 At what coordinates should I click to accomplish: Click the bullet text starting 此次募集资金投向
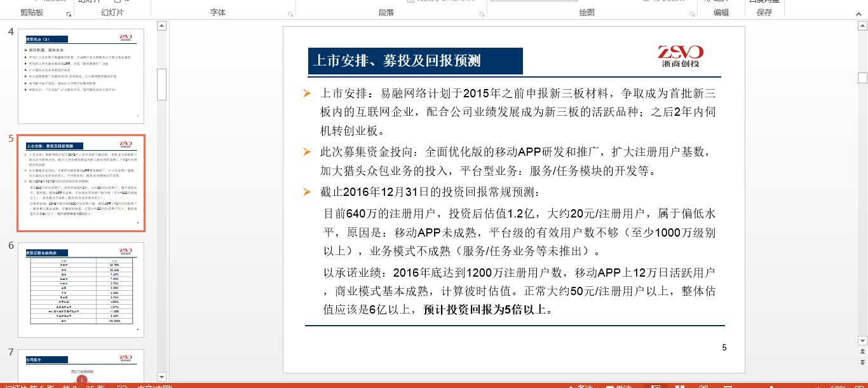click(515, 162)
